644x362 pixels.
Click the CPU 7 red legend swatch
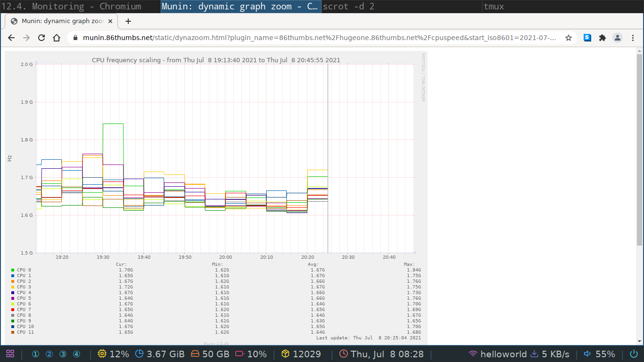pyautogui.click(x=13, y=310)
